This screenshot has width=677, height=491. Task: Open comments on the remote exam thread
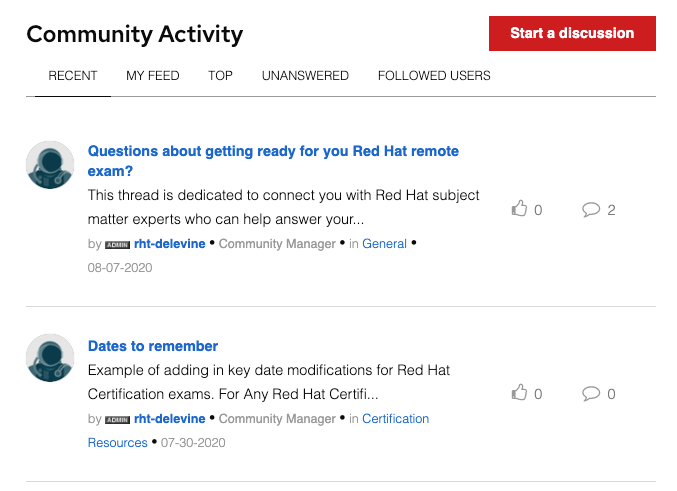pyautogui.click(x=592, y=209)
